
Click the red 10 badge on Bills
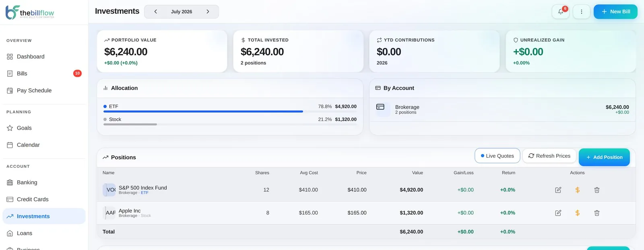tap(77, 73)
